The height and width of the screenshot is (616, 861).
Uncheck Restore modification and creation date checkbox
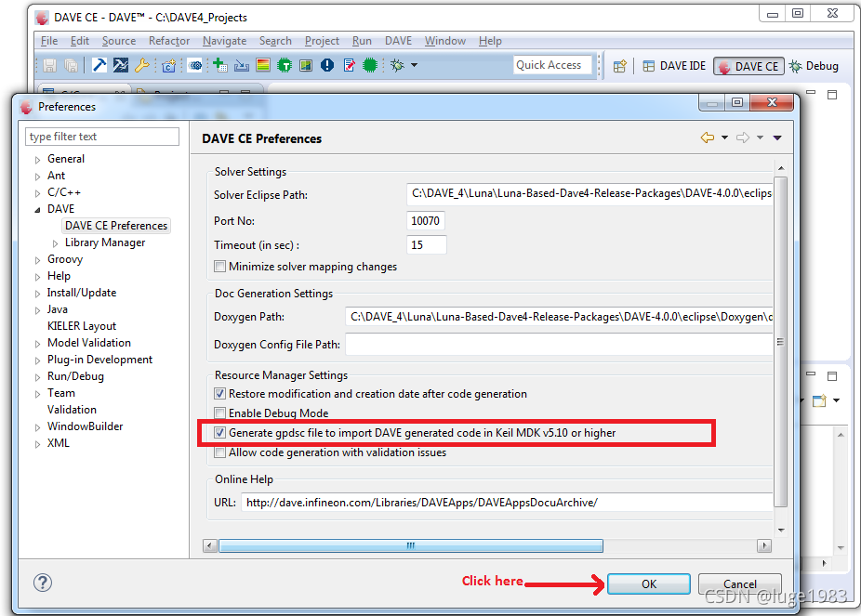219,394
